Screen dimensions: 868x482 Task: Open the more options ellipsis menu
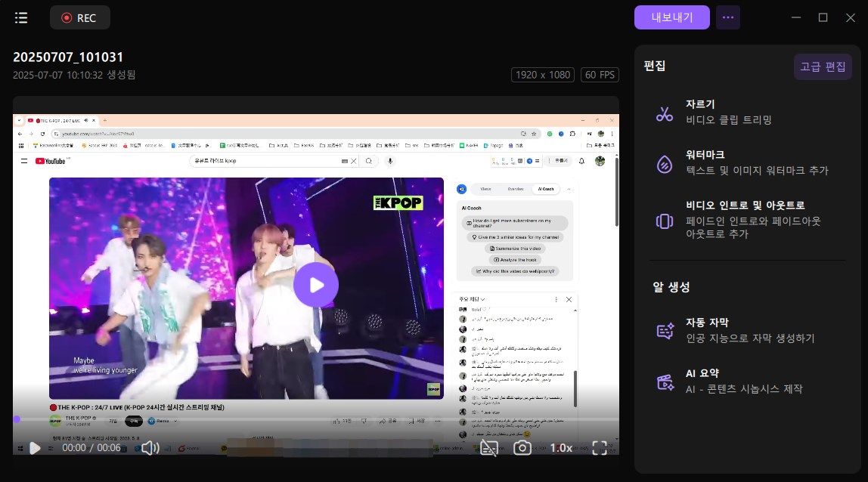(x=728, y=17)
